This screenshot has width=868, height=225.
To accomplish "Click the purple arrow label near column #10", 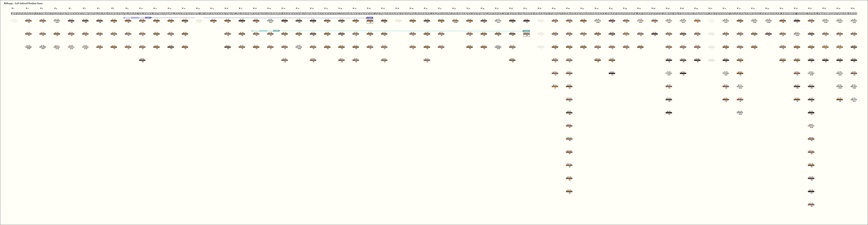I will pyautogui.click(x=148, y=18).
